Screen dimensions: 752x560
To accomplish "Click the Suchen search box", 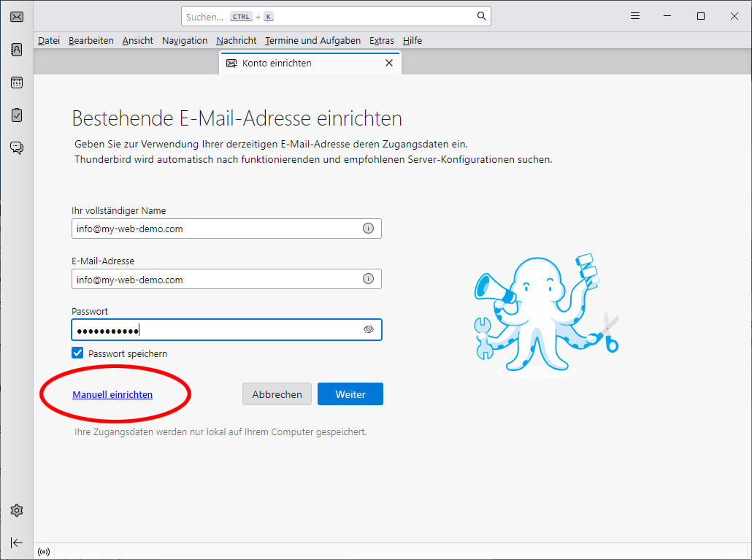I will pos(336,16).
